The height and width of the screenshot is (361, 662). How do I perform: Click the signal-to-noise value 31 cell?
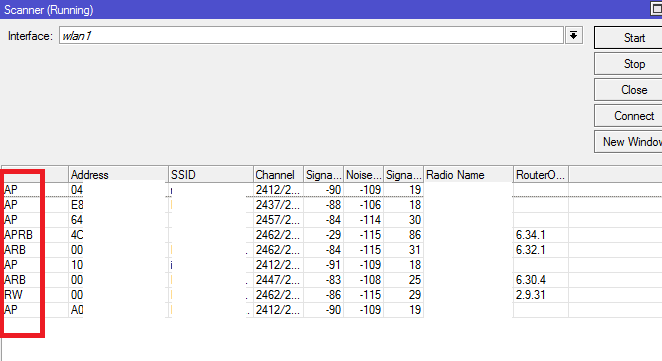tap(404, 250)
